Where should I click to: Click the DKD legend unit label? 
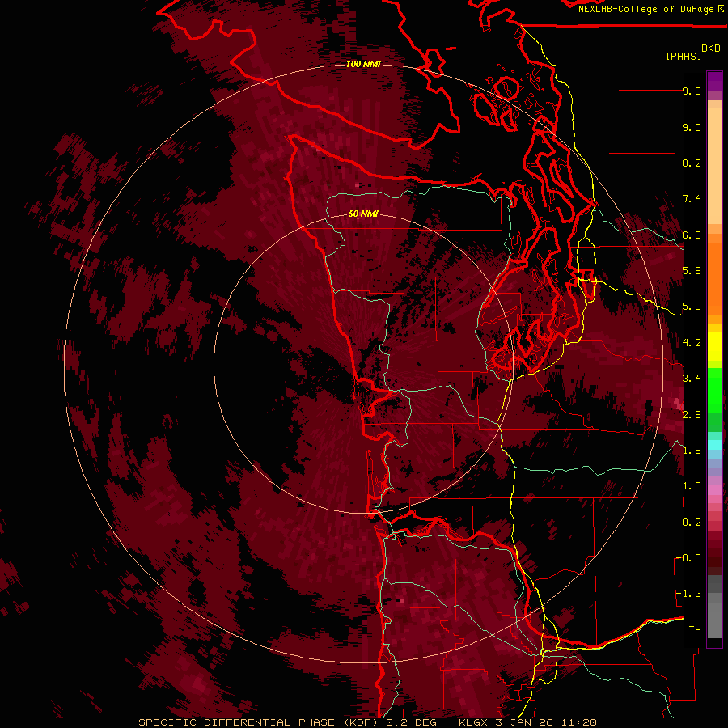(711, 49)
